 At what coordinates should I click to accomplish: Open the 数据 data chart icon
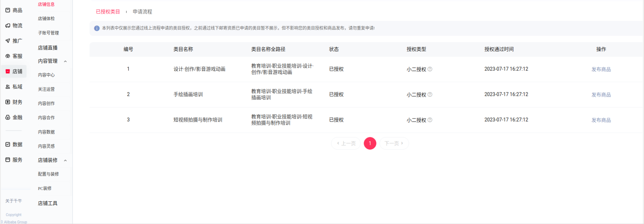coord(8,145)
